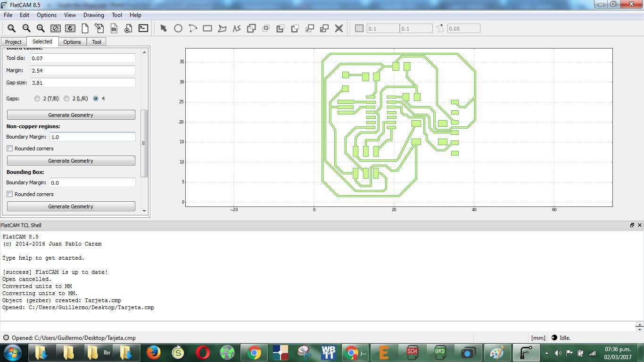
Task: Click the snap distance 0.05 field
Action: (463, 28)
